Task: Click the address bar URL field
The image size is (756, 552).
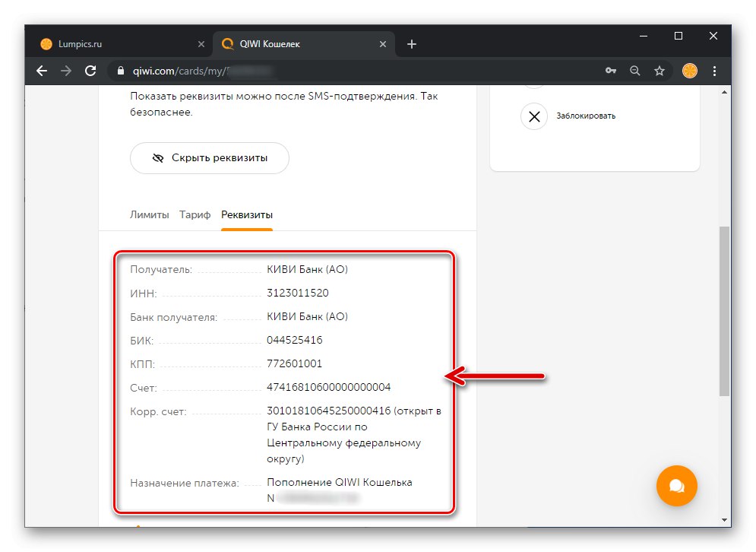Action: (x=342, y=71)
